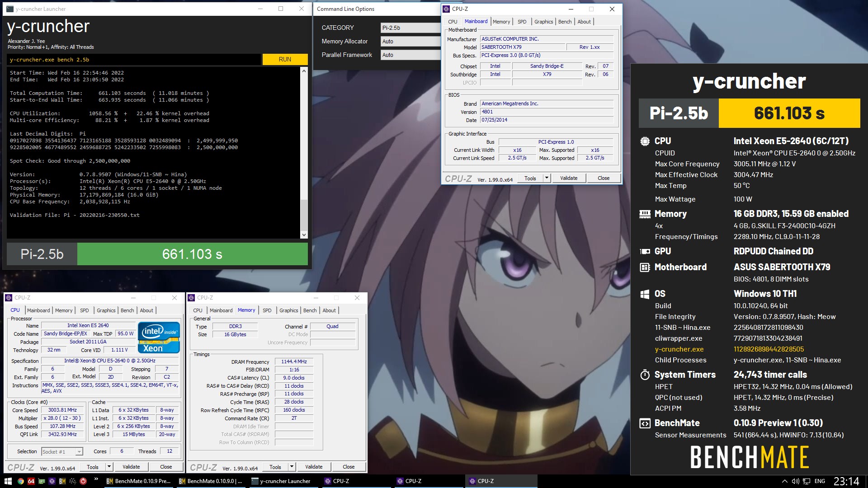Viewport: 868px width, 488px height.
Task: Open the pinned BM BenchMate quick launch icon
Action: 62,481
